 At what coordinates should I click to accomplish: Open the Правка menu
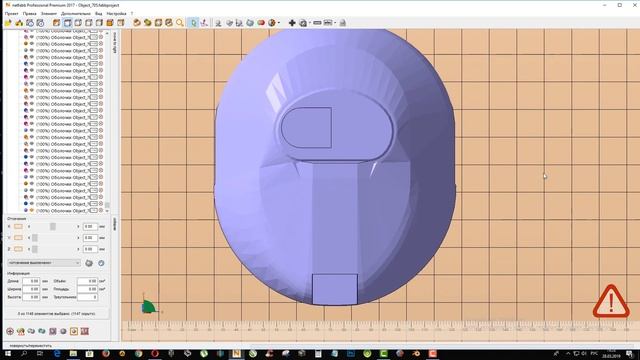[x=29, y=13]
